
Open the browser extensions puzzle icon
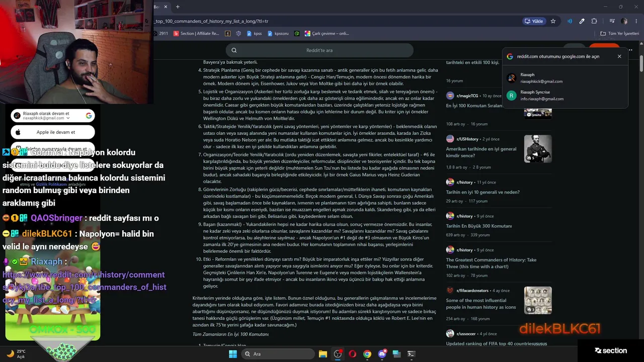[x=594, y=21]
